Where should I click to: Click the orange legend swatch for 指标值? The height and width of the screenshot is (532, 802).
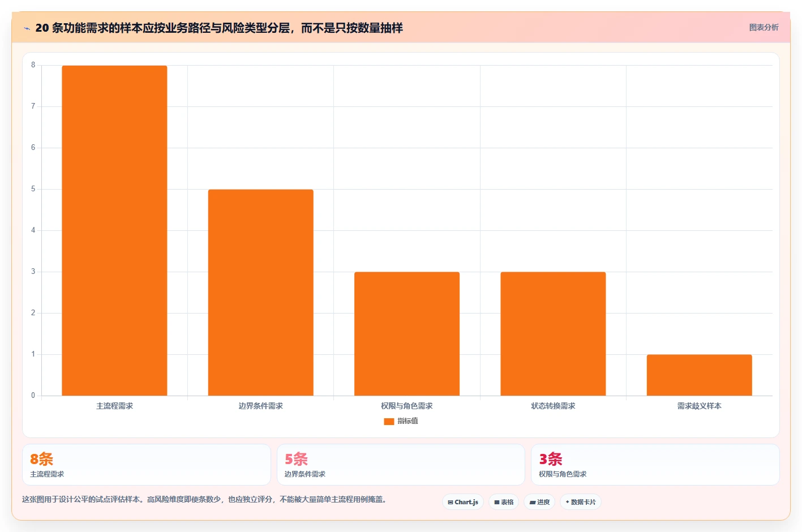click(389, 421)
